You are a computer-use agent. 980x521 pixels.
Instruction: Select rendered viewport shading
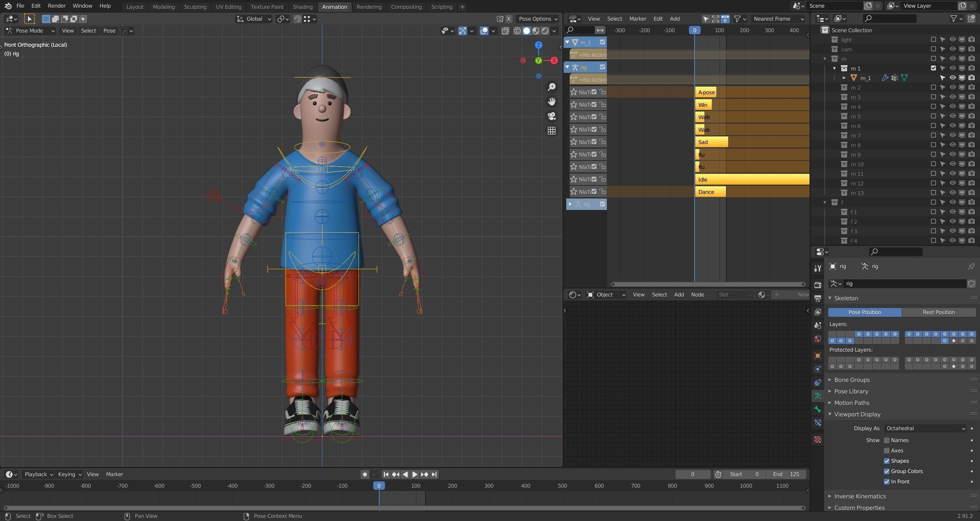pyautogui.click(x=545, y=31)
